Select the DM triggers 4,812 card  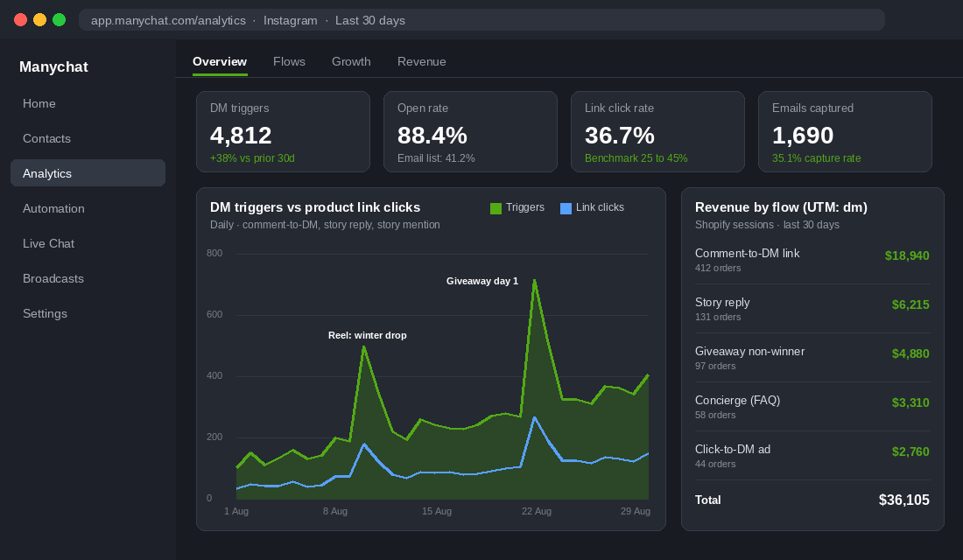[x=283, y=132]
